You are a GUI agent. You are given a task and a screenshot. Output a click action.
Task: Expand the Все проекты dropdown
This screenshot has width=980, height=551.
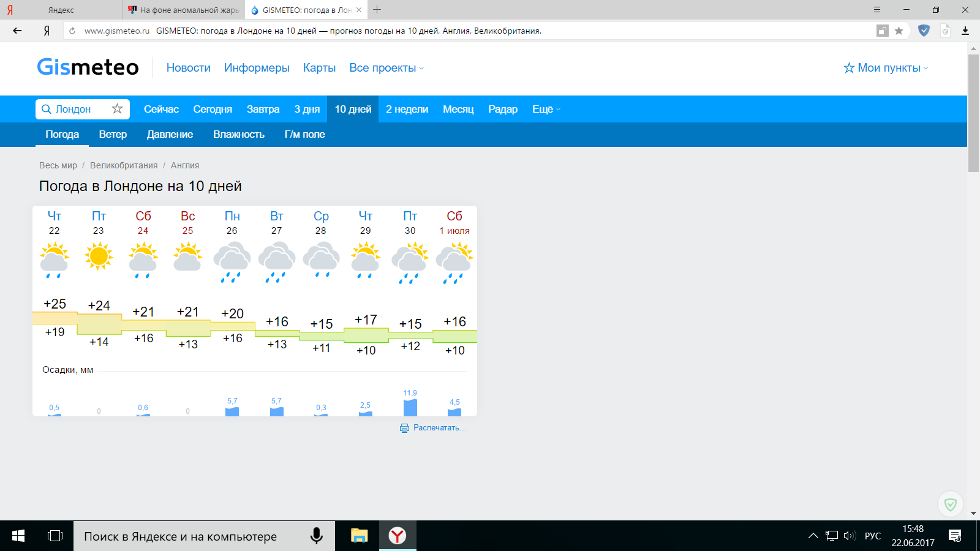386,68
